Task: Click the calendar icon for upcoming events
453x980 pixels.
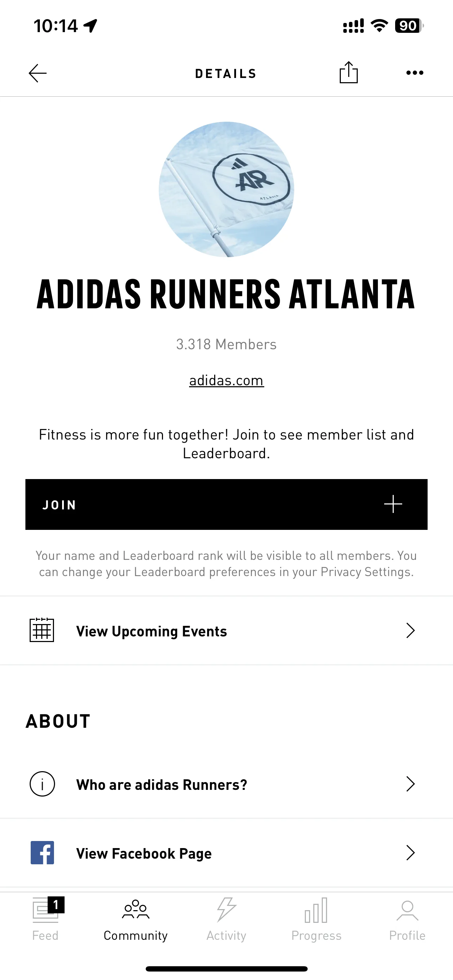Action: (x=42, y=630)
